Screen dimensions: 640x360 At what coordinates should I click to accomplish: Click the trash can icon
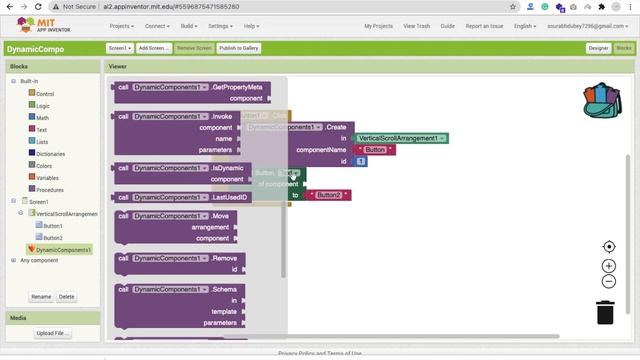click(605, 312)
